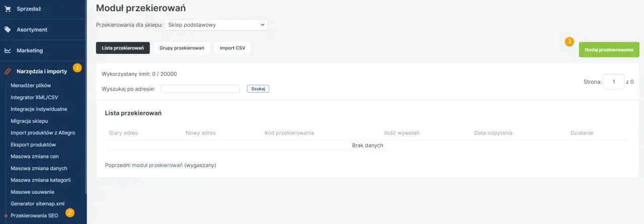644x224 pixels.
Task: Go to Integrator XML/CSV
Action: click(34, 97)
